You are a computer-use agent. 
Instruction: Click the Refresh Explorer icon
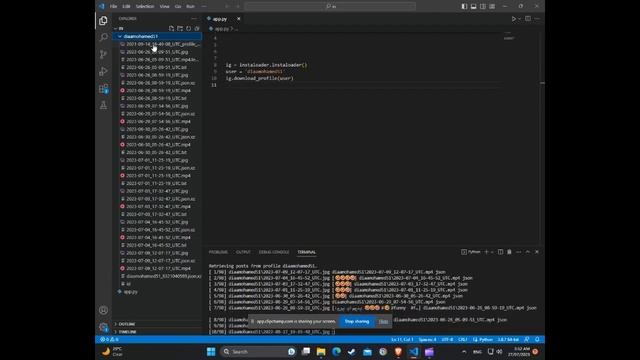(189, 28)
